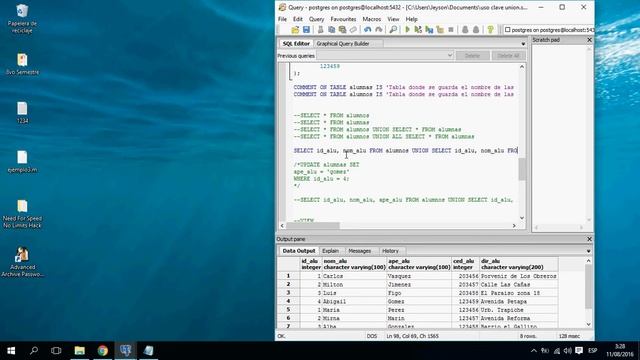The image size is (640, 360).
Task: Click the Delete previous query button
Action: pos(472,56)
